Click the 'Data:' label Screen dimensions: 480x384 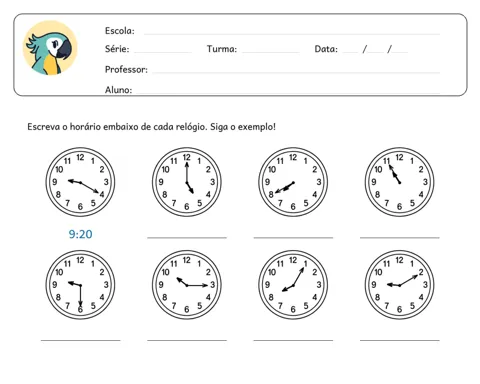326,49
